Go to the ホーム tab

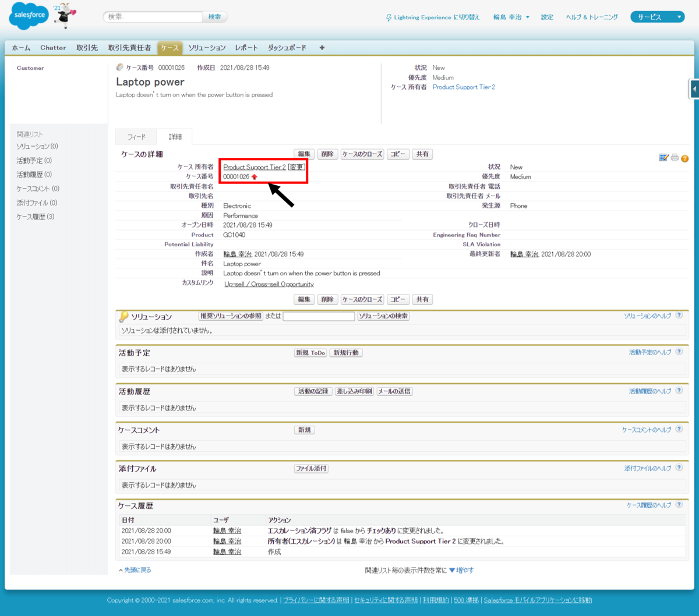click(21, 48)
